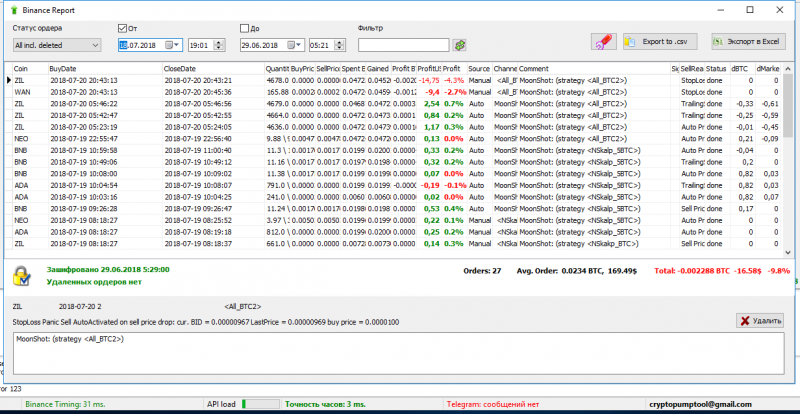The image size is (800, 414).
Task: Click the cryptopumptool@gmail.com status text
Action: click(x=701, y=404)
